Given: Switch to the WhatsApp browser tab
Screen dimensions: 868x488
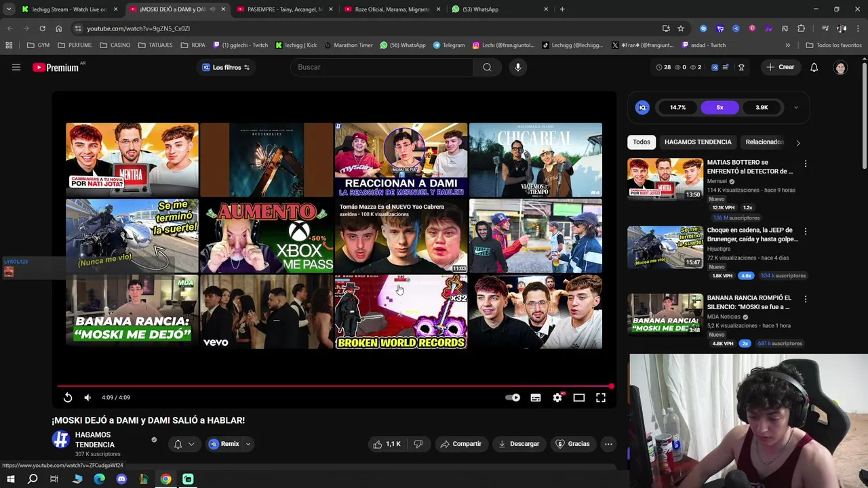Looking at the screenshot, I should (500, 9).
